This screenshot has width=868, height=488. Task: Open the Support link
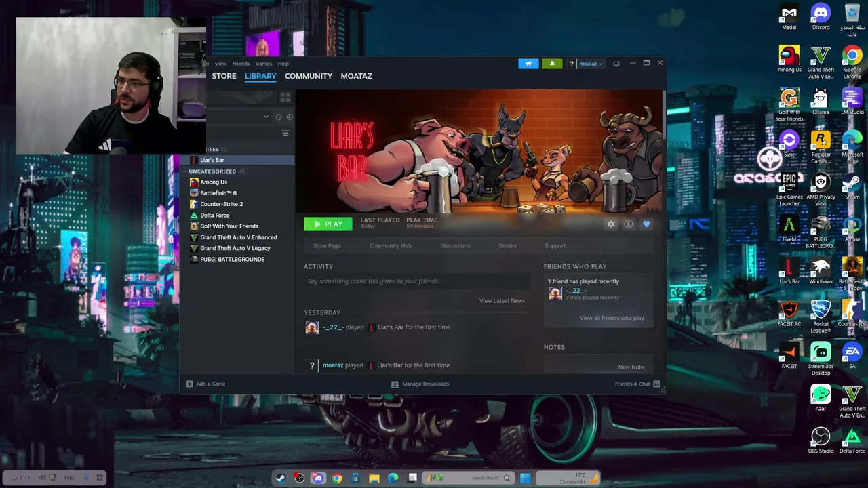[555, 246]
